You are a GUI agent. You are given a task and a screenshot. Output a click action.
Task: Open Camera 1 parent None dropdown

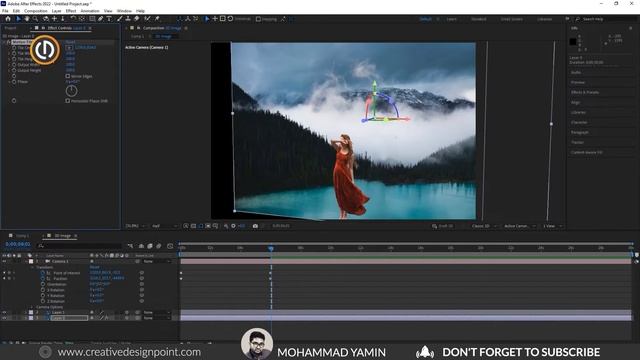tap(157, 261)
